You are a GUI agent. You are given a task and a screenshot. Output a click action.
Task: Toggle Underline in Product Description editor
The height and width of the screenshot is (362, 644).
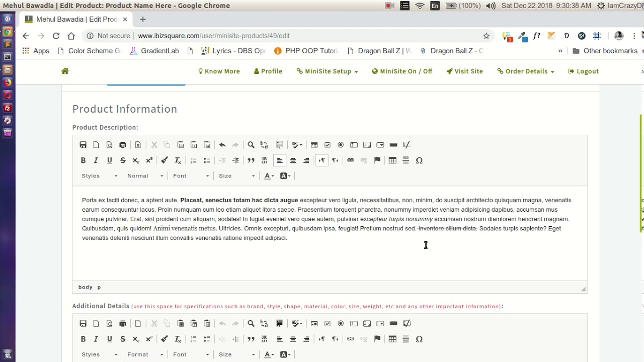(110, 160)
